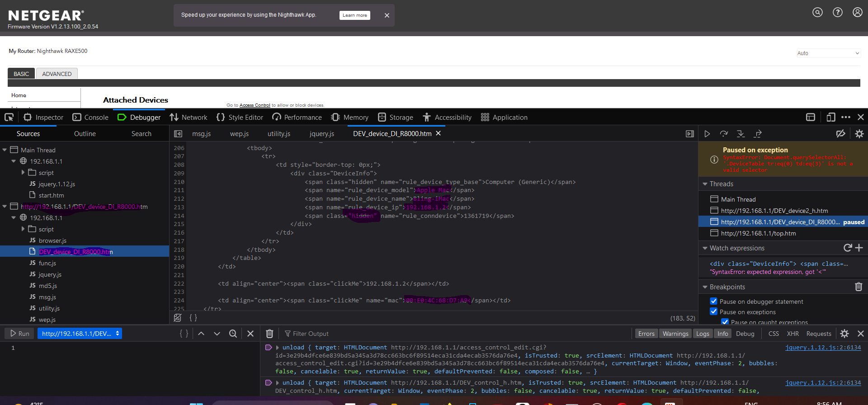Open the NETGEAR user account icon
The height and width of the screenshot is (405, 868).
pyautogui.click(x=858, y=12)
